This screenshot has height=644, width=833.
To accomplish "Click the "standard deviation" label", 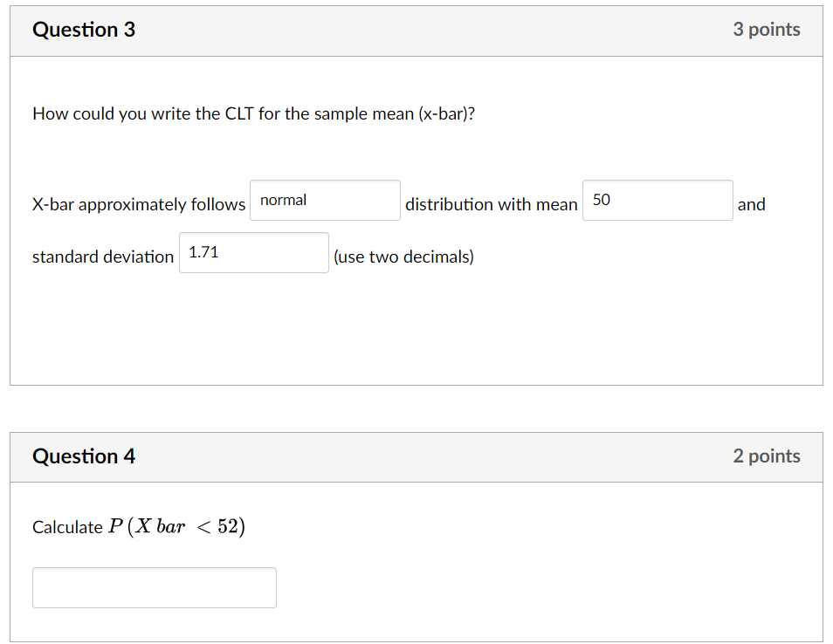I will click(x=103, y=257).
